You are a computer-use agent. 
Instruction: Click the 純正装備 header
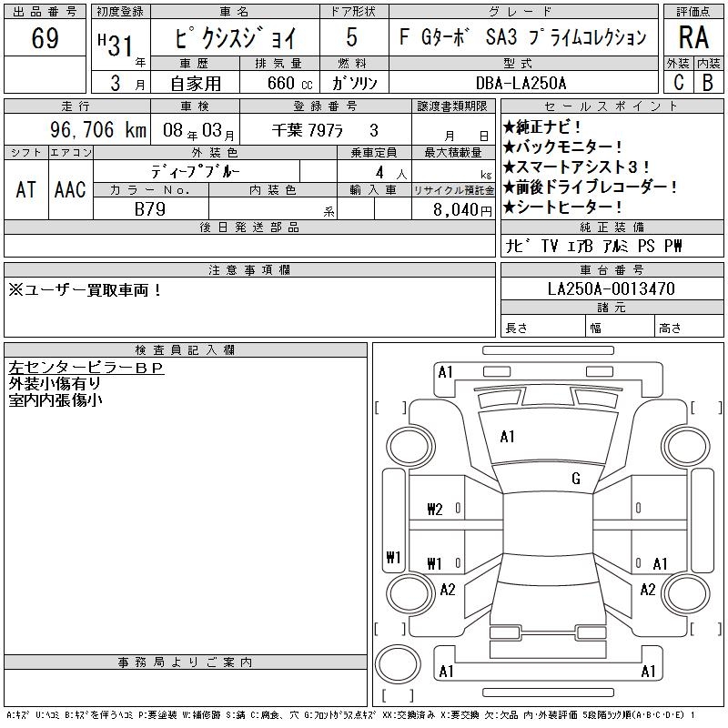tap(612, 227)
